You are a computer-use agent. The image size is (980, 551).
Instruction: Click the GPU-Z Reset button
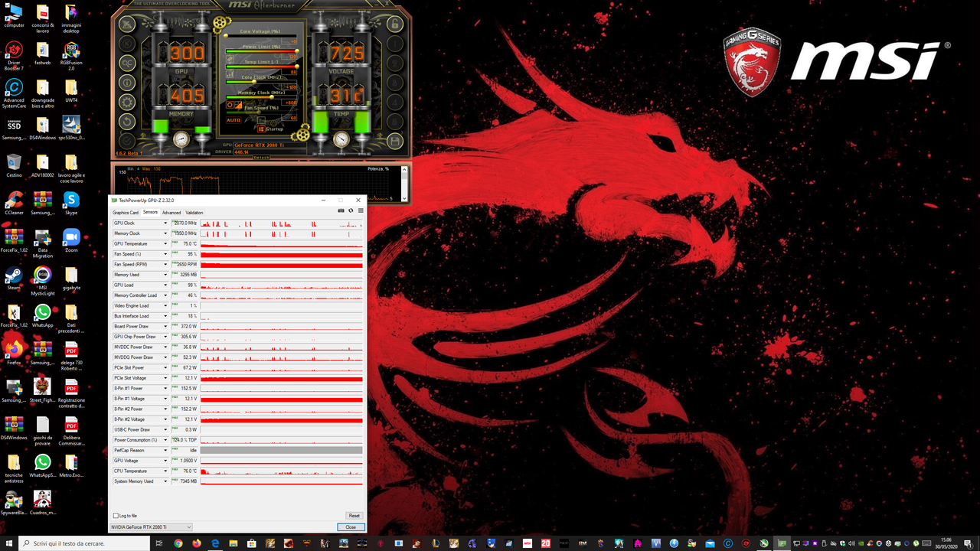(354, 516)
